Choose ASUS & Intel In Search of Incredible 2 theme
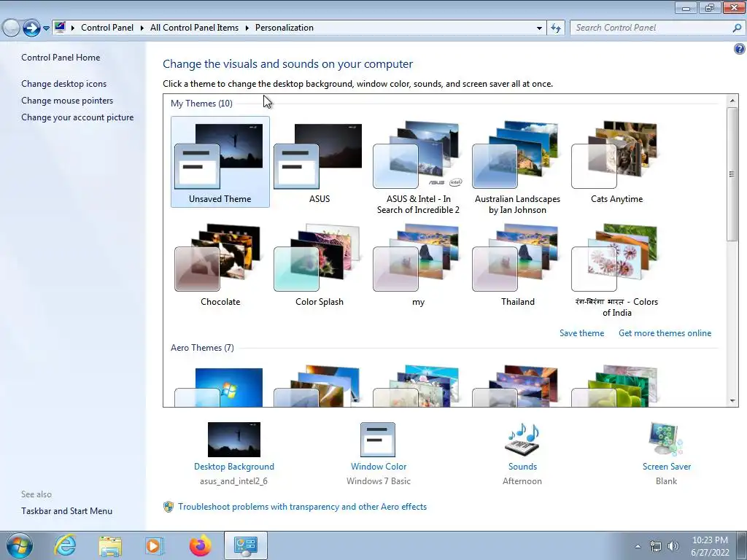 418,167
